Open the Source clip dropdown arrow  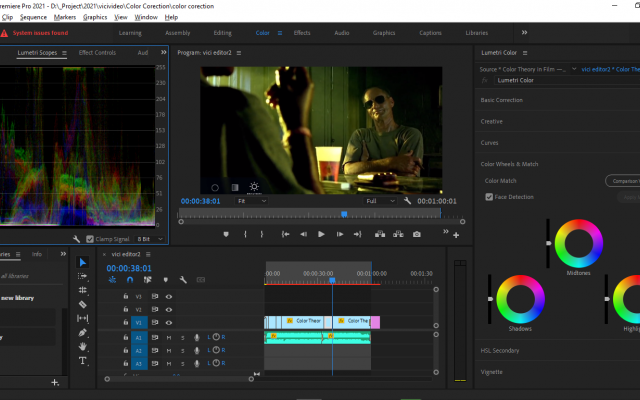(x=574, y=69)
